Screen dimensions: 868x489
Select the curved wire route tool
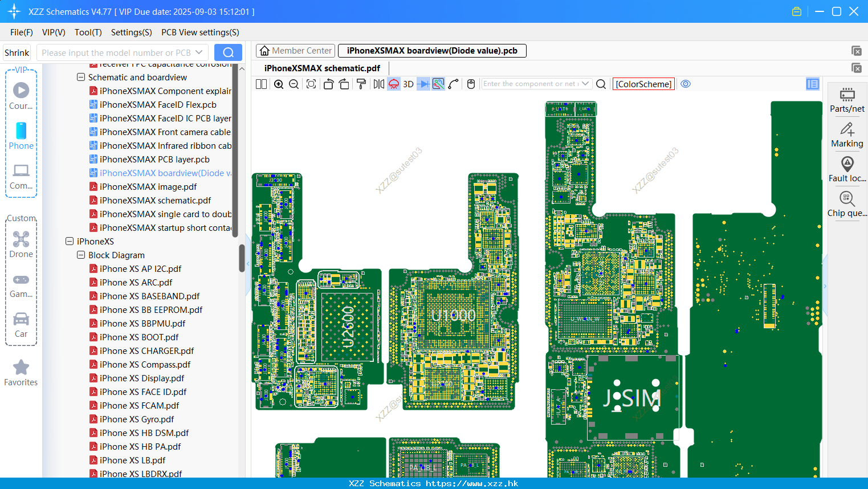pyautogui.click(x=454, y=84)
